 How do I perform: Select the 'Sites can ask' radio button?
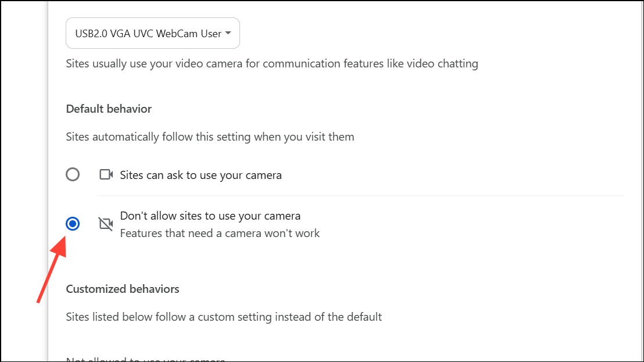pyautogui.click(x=73, y=174)
